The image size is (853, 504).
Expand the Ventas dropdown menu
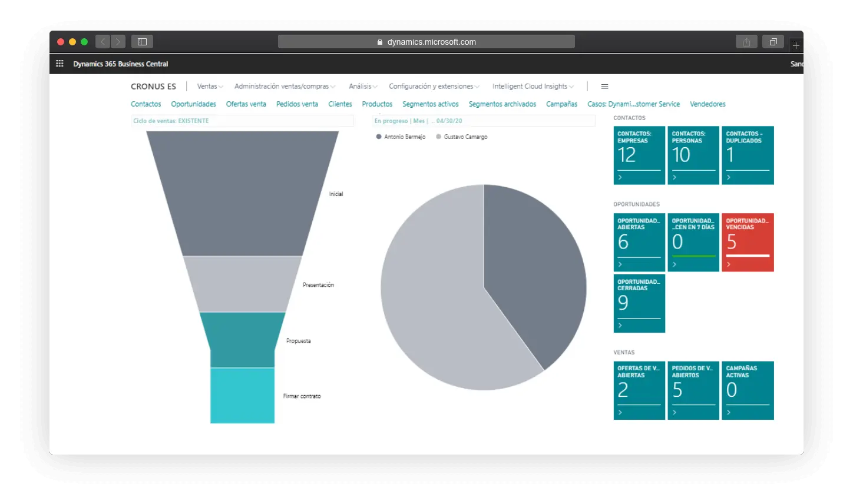pyautogui.click(x=210, y=87)
